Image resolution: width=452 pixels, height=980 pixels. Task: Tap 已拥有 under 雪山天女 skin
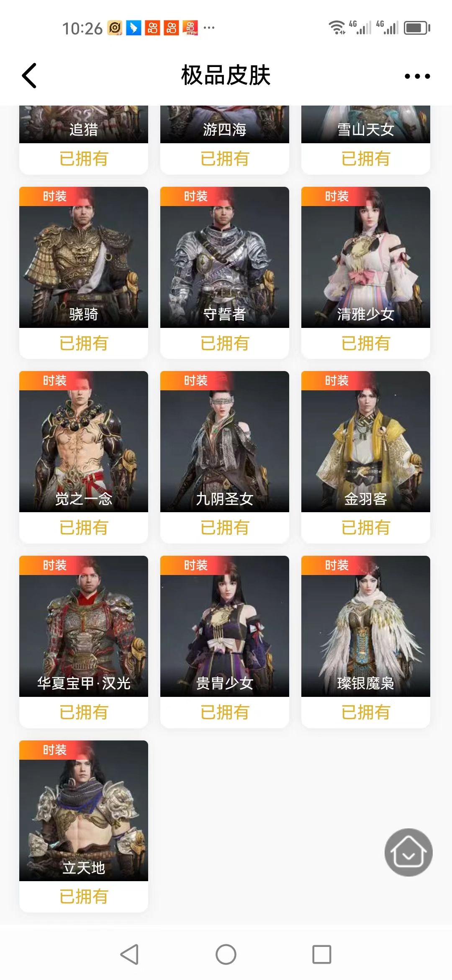[366, 159]
